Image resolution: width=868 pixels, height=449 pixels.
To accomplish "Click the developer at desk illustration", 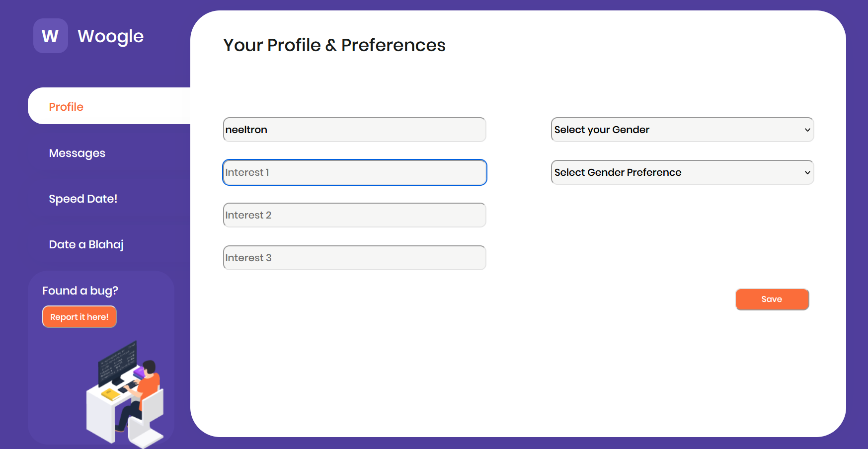I will 126,393.
